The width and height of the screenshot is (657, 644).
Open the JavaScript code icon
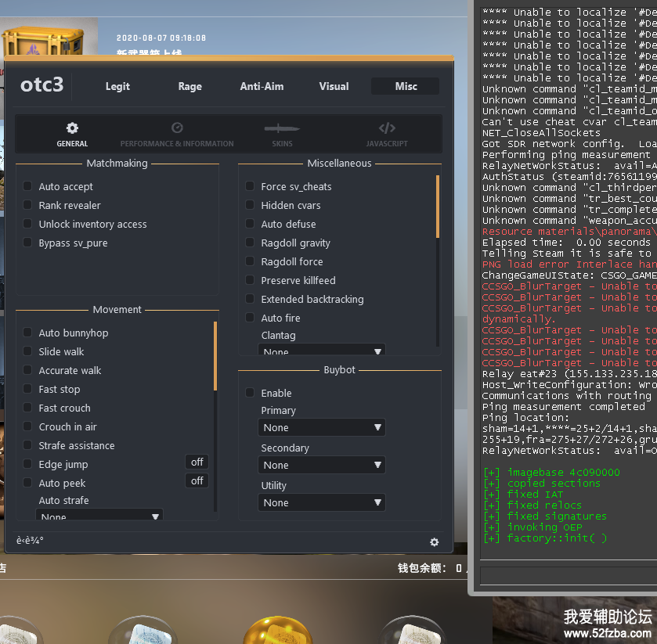click(x=387, y=128)
